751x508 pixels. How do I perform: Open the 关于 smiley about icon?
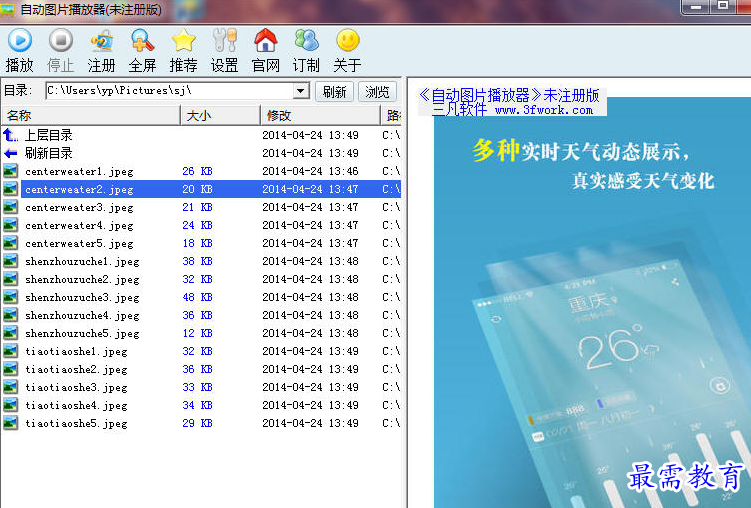pos(347,41)
